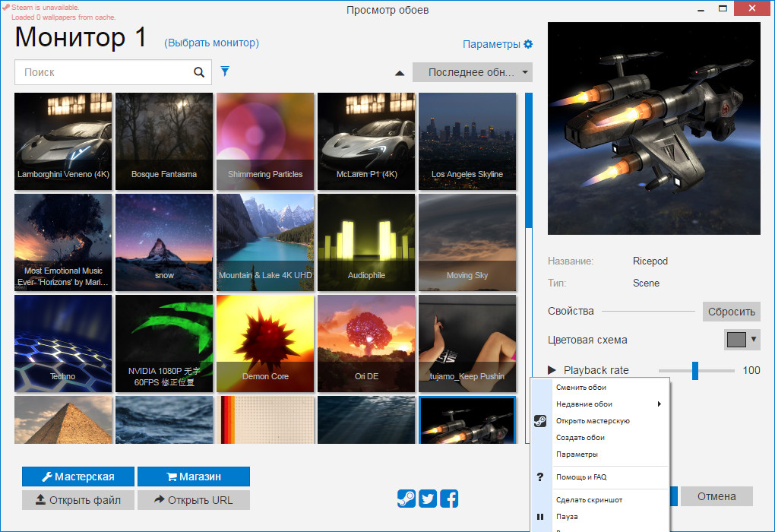Toggle the ascending sort order arrow
This screenshot has width=775, height=532.
pos(400,73)
